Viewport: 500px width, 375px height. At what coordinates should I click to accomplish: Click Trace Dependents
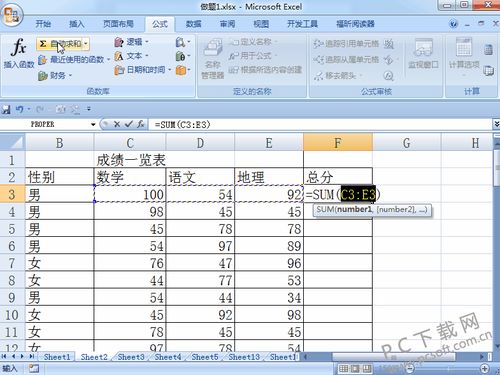point(346,60)
